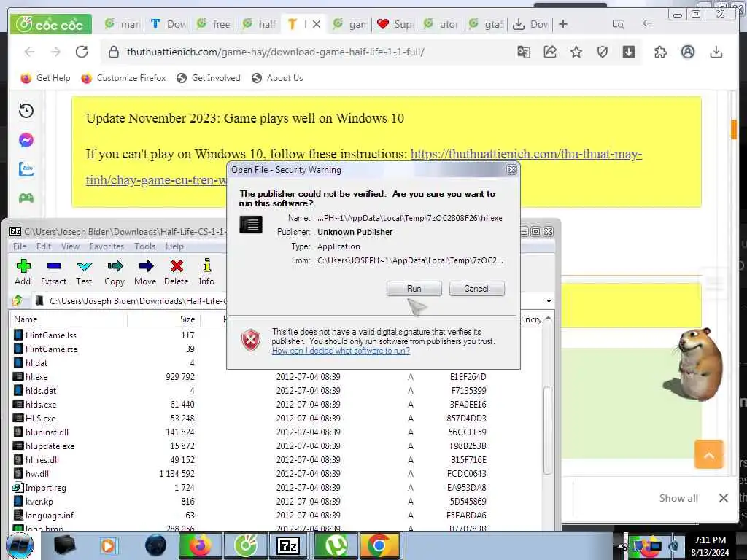This screenshot has height=560, width=747.
Task: Sort 7-Zip list by Name column
Action: 68,319
